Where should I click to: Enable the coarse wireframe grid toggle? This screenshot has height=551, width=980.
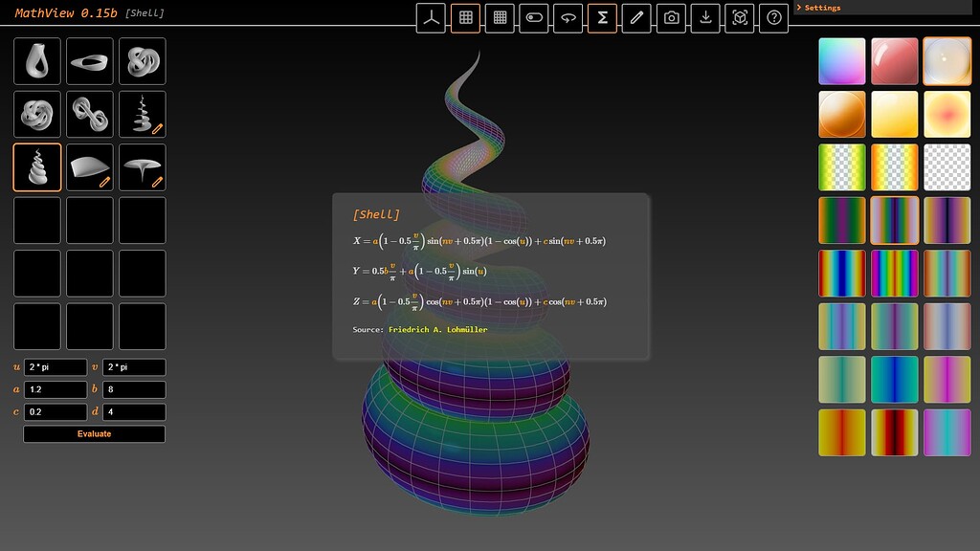(465, 17)
